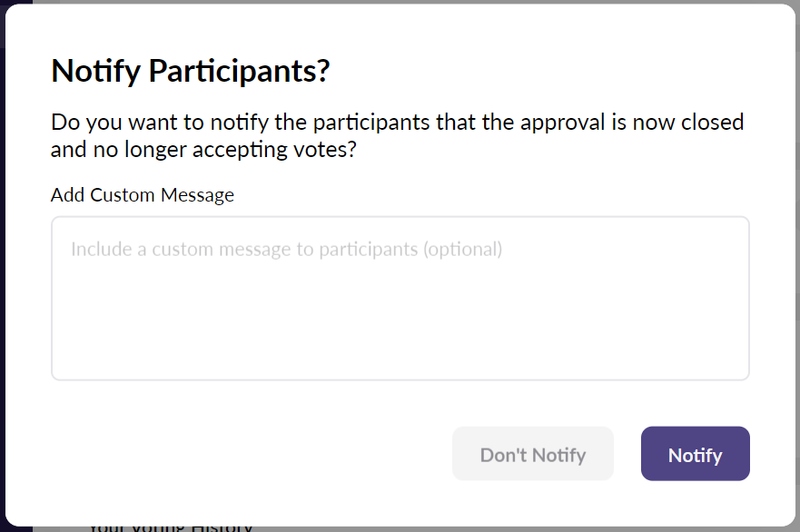The width and height of the screenshot is (800, 532).
Task: Click the purple Notify button
Action: [x=695, y=454]
